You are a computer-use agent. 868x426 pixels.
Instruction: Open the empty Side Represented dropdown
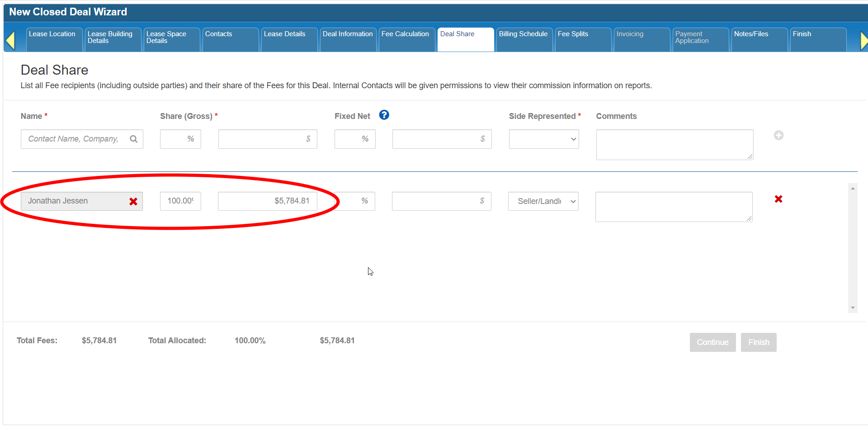click(x=544, y=139)
